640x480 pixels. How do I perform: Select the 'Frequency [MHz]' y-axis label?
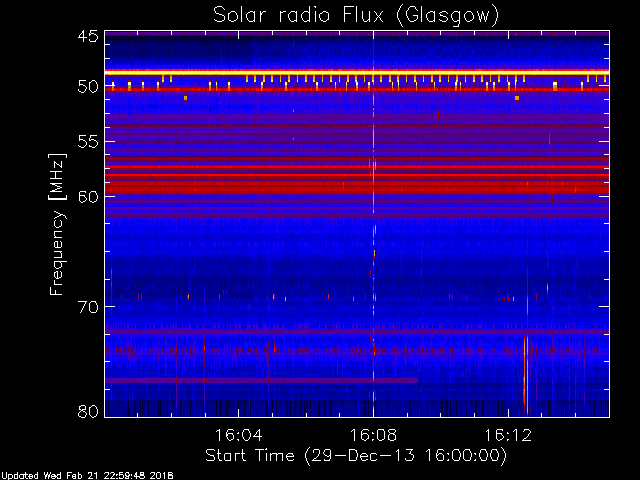(58, 224)
